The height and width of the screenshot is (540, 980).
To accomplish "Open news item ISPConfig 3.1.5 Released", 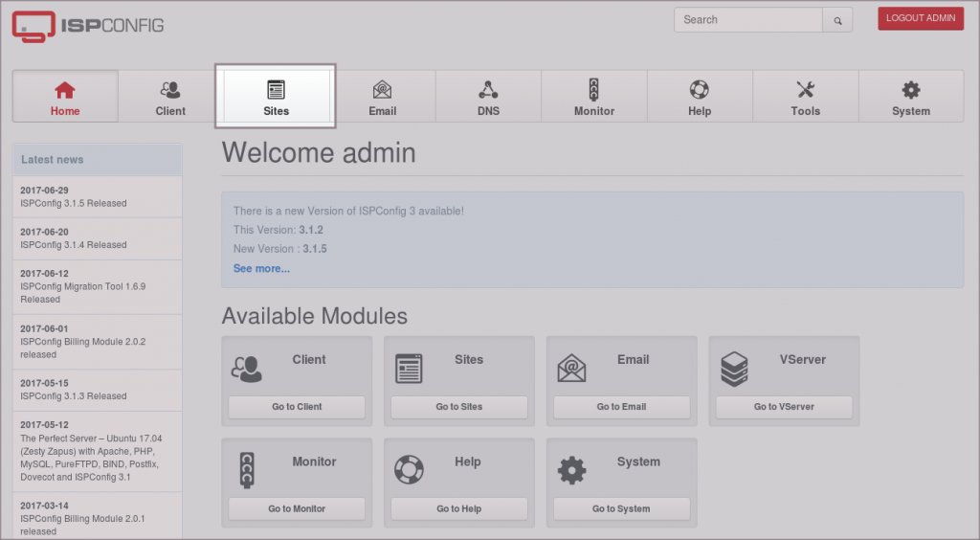I will point(73,204).
